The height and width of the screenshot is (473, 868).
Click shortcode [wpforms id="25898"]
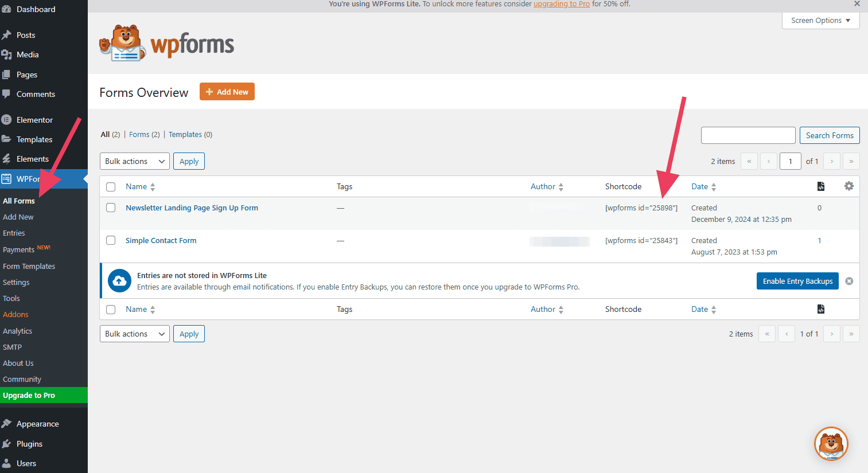click(x=641, y=208)
